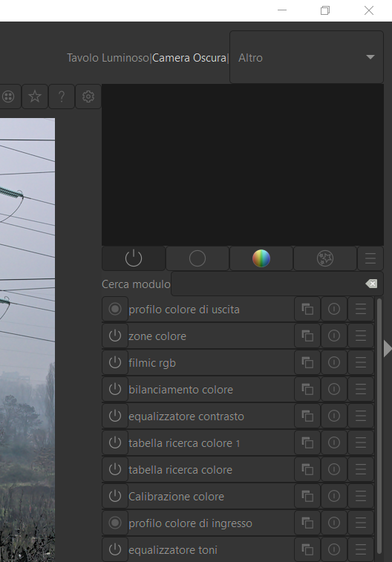Click the star icon in top toolbar
This screenshot has width=392, height=562.
[x=35, y=97]
